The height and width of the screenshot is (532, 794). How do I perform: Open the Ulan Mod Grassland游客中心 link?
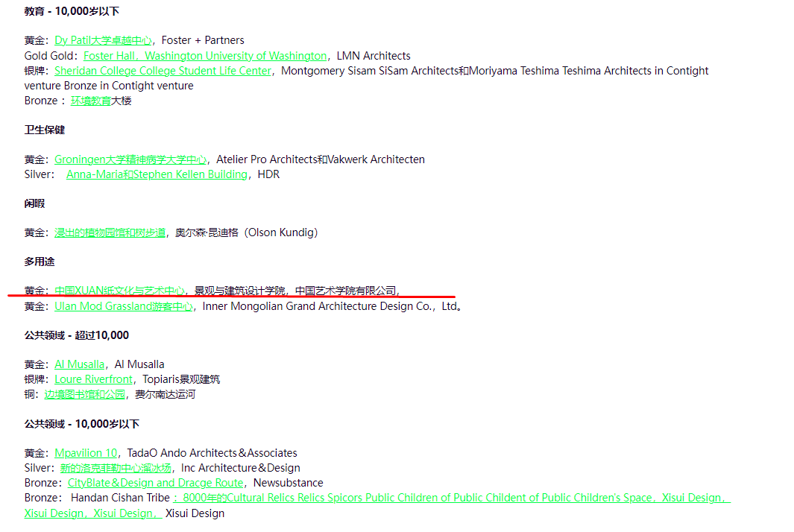coord(124,306)
